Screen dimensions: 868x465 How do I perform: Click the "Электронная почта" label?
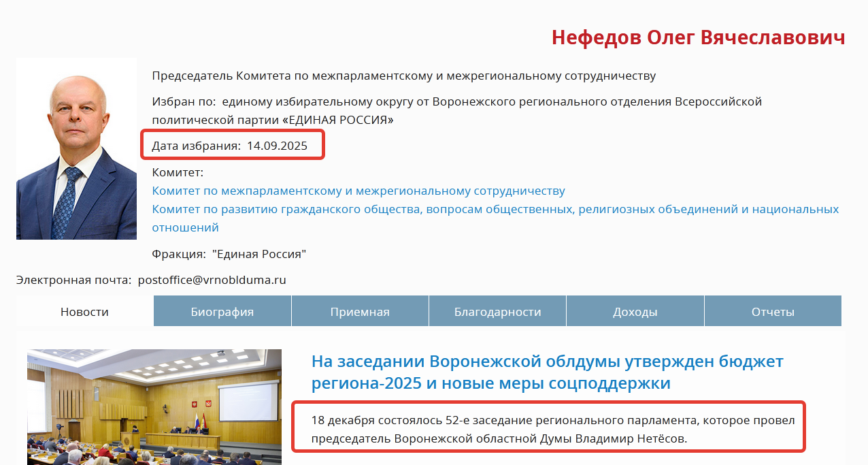point(73,279)
